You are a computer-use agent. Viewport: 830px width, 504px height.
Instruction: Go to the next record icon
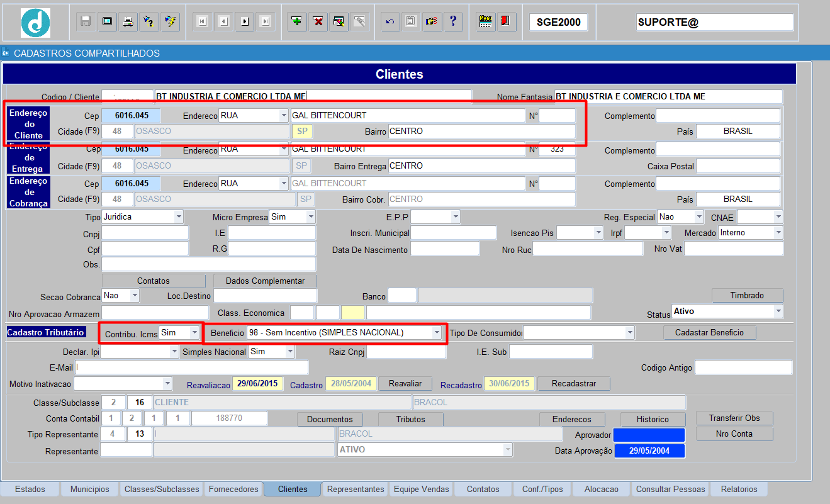coord(245,21)
